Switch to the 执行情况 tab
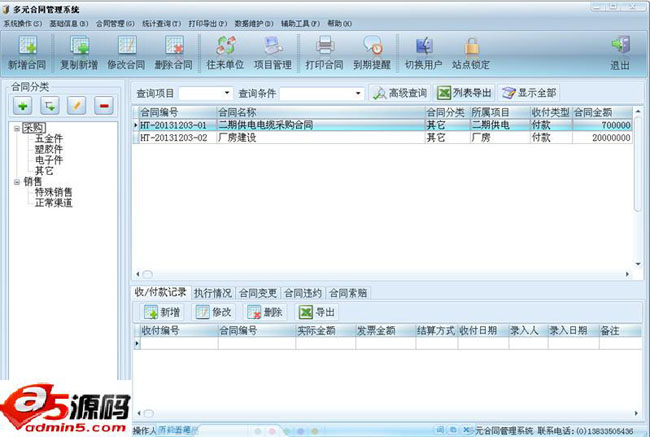This screenshot has width=650, height=437. point(213,293)
